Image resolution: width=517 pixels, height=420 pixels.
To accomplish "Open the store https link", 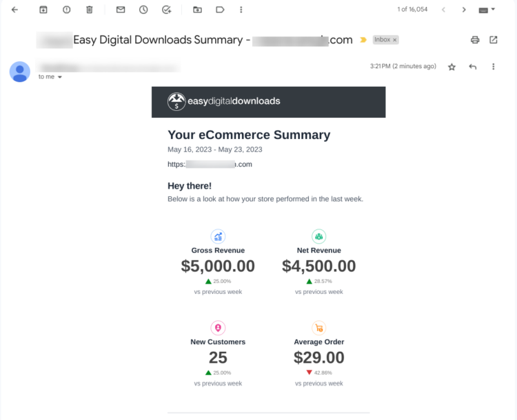I will [x=210, y=165].
